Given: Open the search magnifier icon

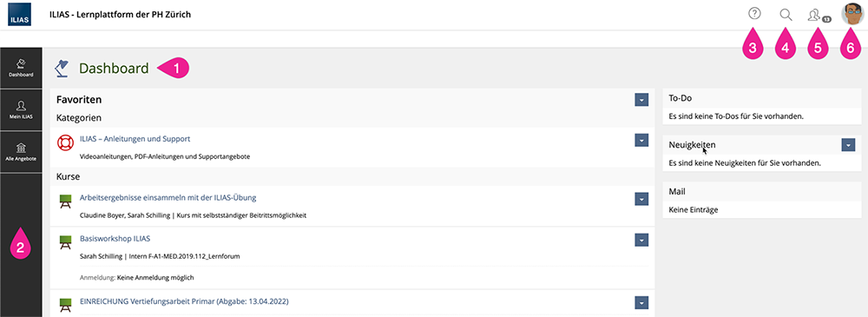Looking at the screenshot, I should point(786,15).
